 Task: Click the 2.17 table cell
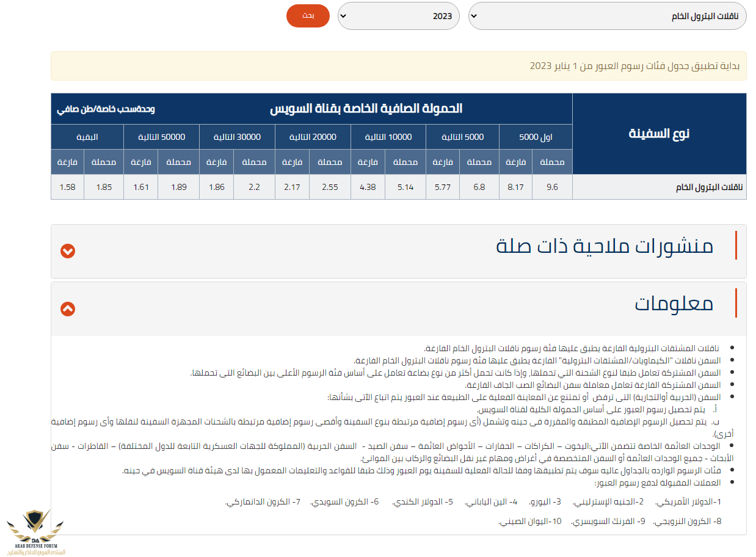pyautogui.click(x=292, y=187)
